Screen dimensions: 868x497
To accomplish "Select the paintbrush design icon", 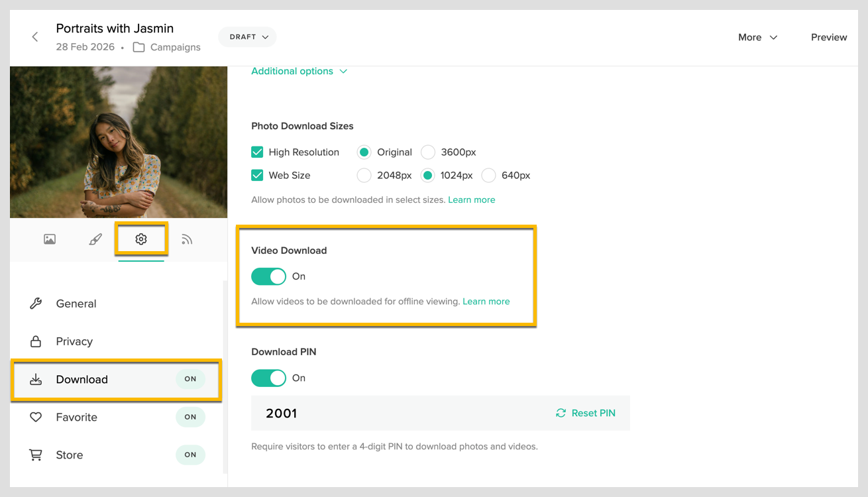I will (x=95, y=239).
